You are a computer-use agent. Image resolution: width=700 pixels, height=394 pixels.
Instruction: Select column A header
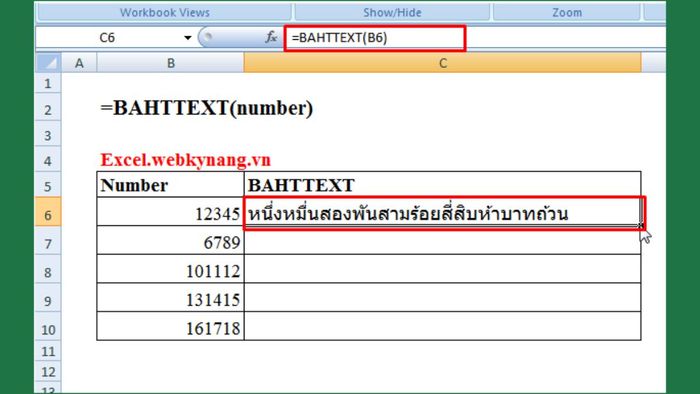79,63
